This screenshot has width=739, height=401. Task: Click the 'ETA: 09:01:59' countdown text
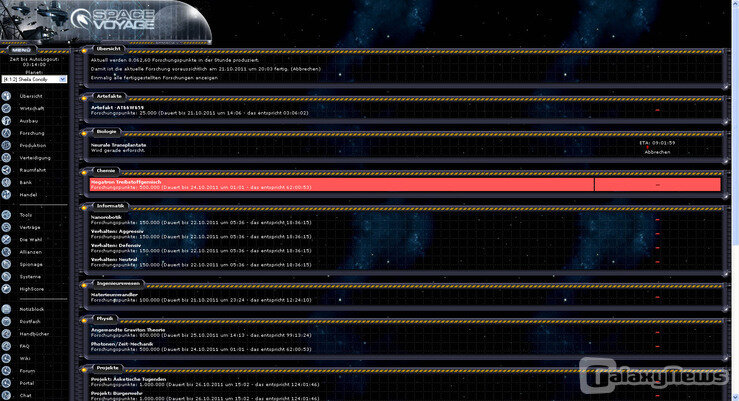(x=657, y=143)
